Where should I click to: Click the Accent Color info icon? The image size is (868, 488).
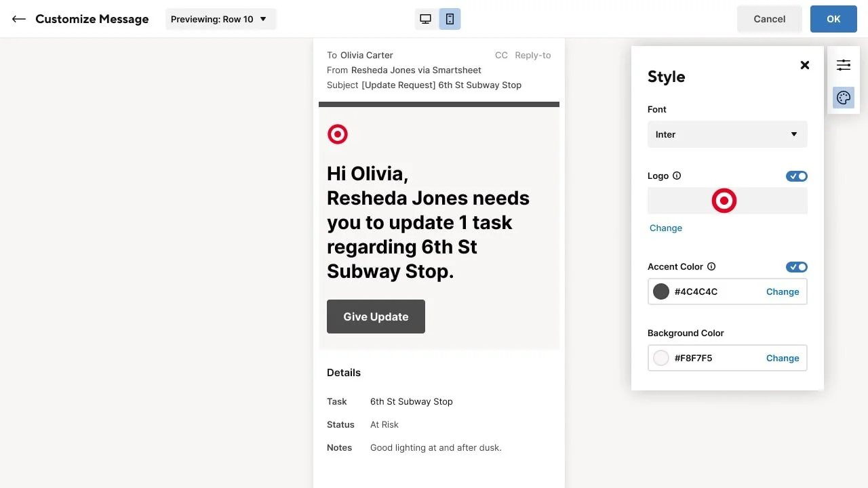[711, 266]
